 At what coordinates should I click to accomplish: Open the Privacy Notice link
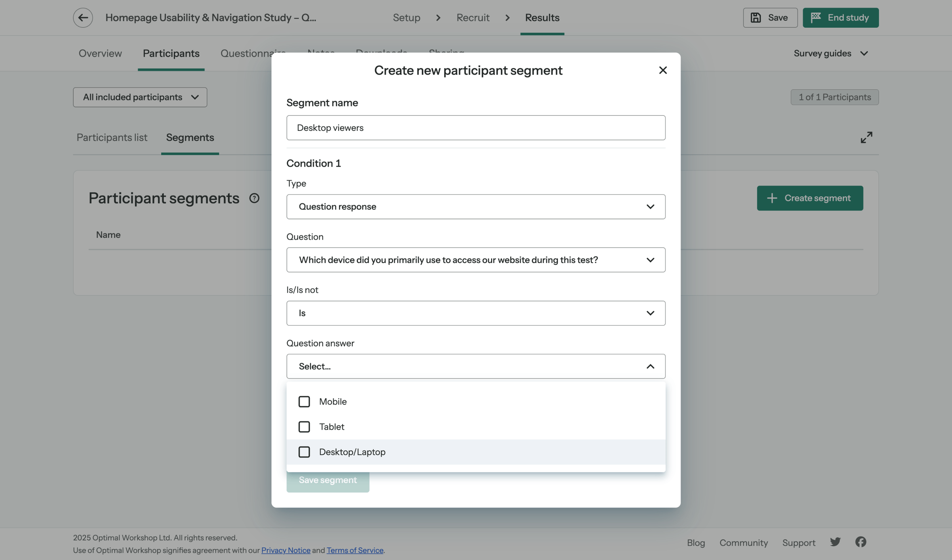pos(286,550)
